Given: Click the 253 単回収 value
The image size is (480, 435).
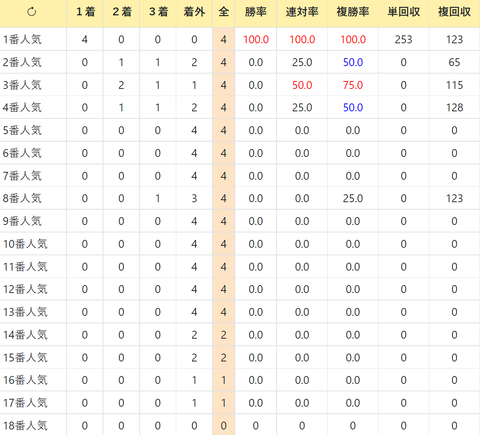Looking at the screenshot, I should click(x=404, y=40).
